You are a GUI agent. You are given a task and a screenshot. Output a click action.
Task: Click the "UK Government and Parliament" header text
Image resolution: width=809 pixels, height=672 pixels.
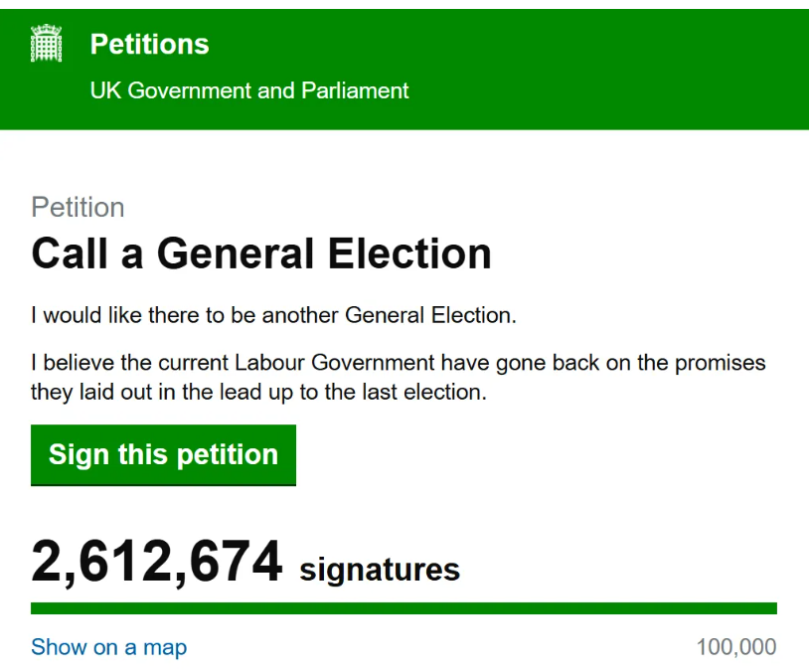point(249,90)
